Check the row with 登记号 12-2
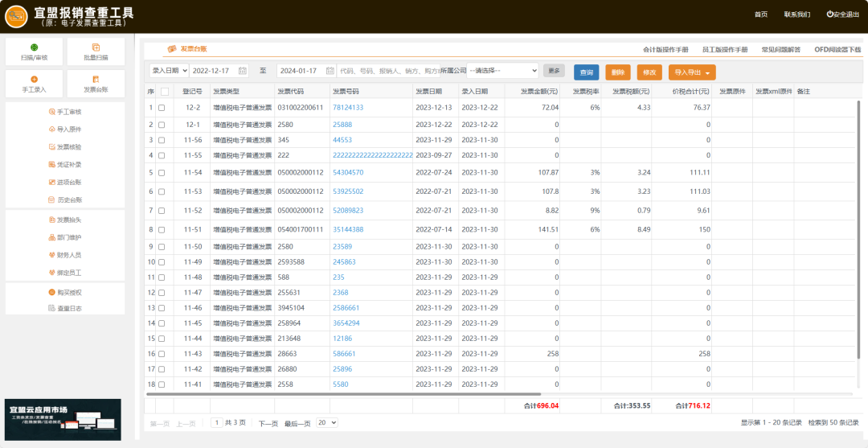 [162, 108]
